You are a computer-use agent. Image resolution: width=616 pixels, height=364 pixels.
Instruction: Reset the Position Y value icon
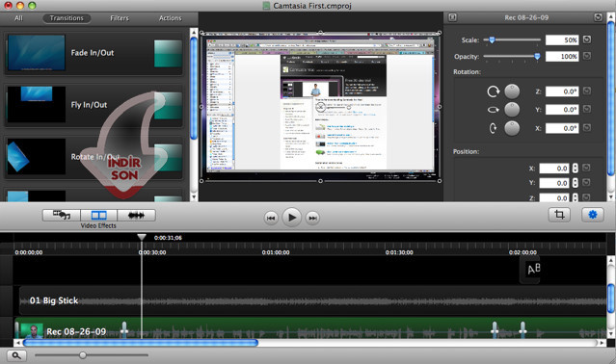[x=586, y=183]
